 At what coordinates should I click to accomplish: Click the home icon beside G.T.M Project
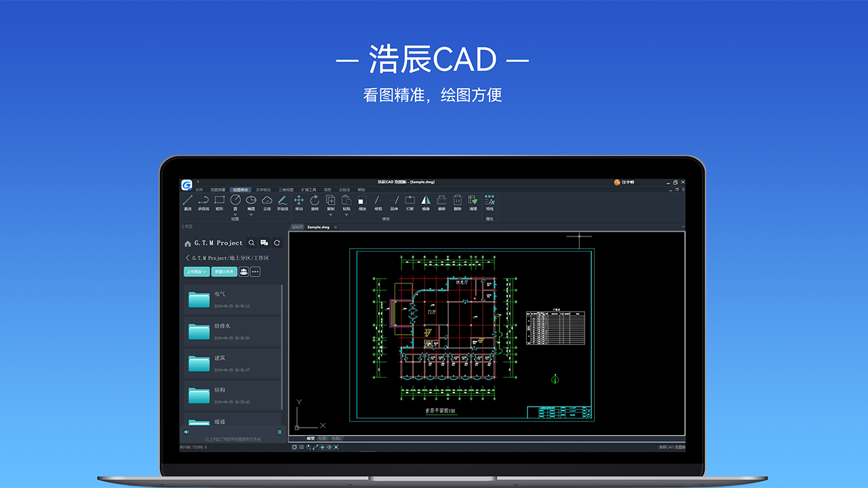pyautogui.click(x=188, y=243)
